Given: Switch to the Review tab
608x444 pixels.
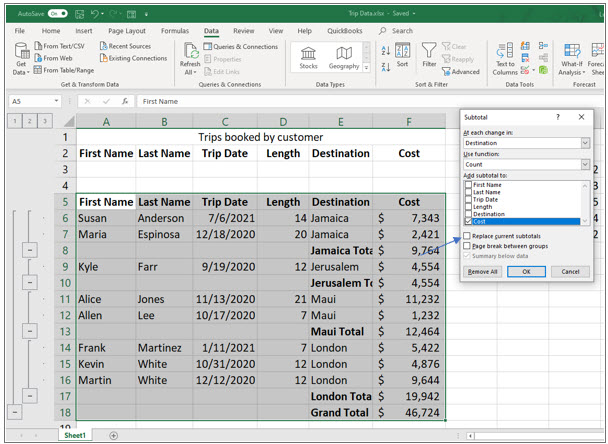Looking at the screenshot, I should click(x=244, y=31).
